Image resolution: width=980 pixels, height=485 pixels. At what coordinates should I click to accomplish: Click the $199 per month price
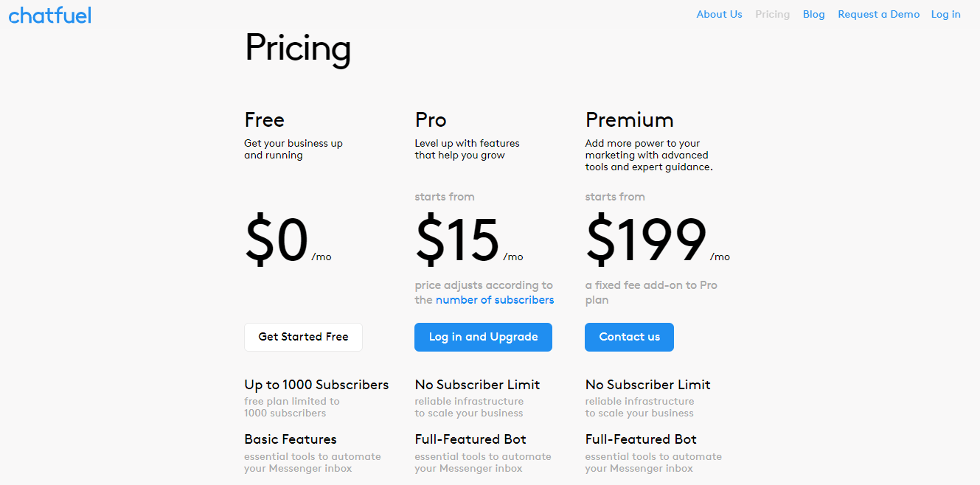click(x=657, y=241)
